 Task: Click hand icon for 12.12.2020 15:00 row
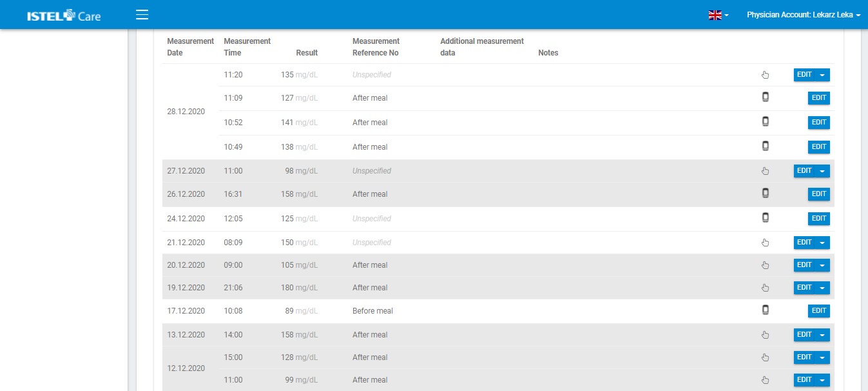click(x=766, y=357)
